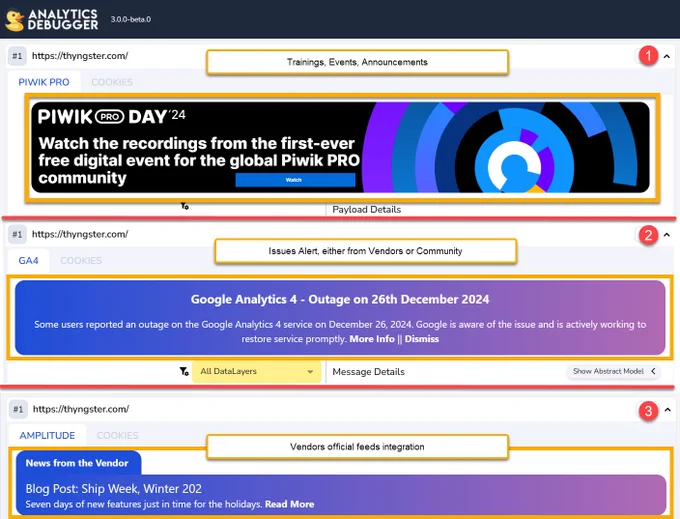Switch to the PIWIK PRO tab
The width and height of the screenshot is (680, 519).
coord(44,82)
